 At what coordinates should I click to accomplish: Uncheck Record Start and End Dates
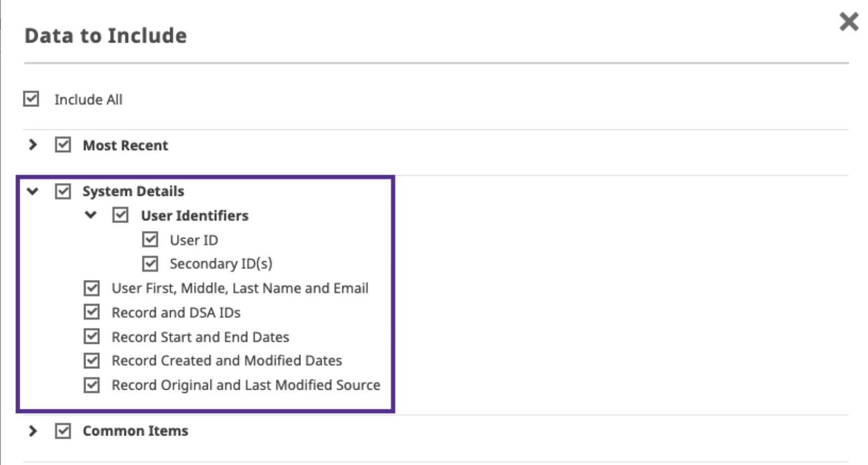coord(92,337)
